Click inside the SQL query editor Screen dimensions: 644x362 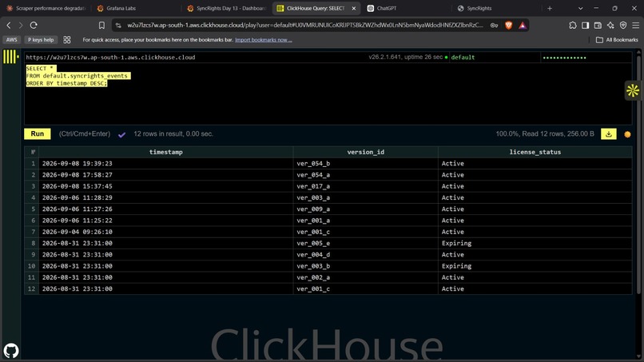point(328,93)
